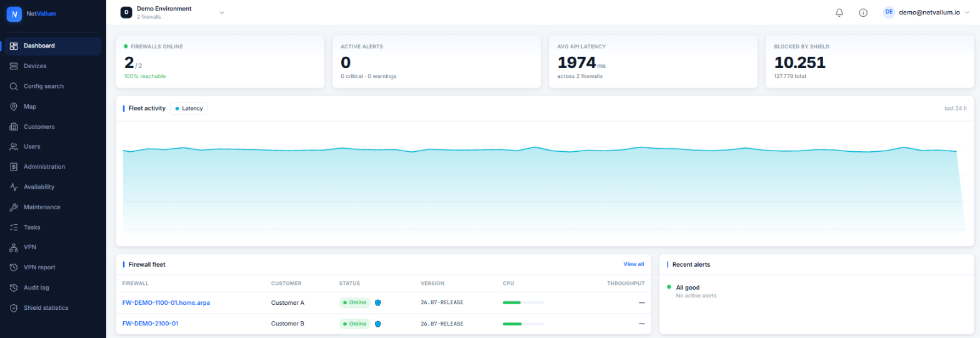
Task: Click the VERSION column header
Action: 432,283
